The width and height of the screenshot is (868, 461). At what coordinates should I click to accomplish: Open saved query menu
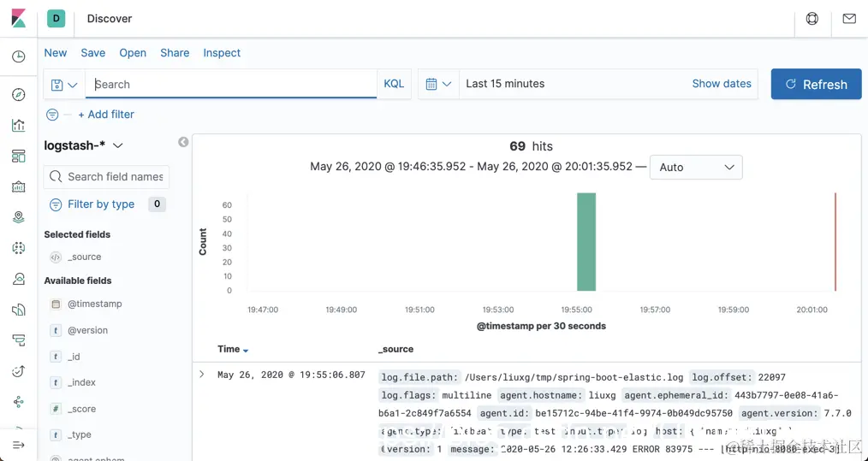pyautogui.click(x=64, y=85)
